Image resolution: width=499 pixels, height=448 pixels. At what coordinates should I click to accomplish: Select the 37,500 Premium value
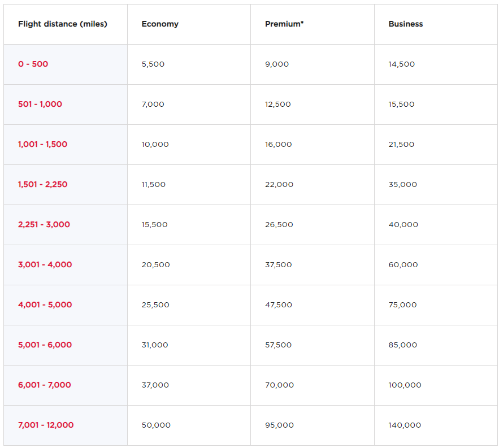tap(279, 265)
